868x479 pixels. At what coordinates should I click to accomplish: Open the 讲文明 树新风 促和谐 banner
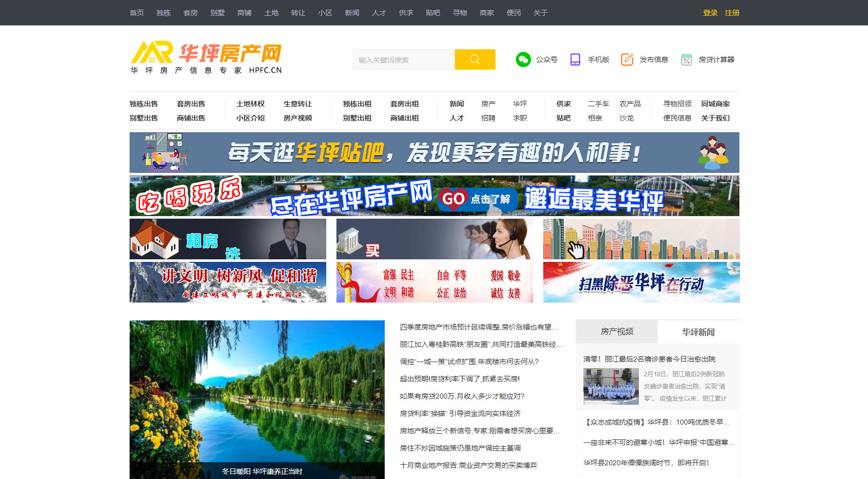[228, 282]
